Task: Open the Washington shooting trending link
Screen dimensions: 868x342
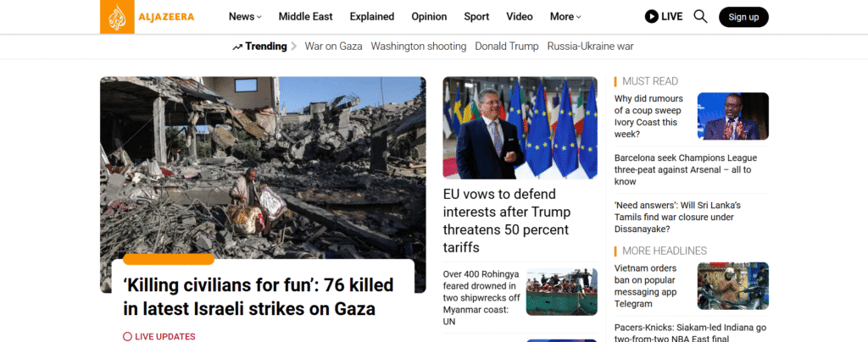Action: point(419,47)
